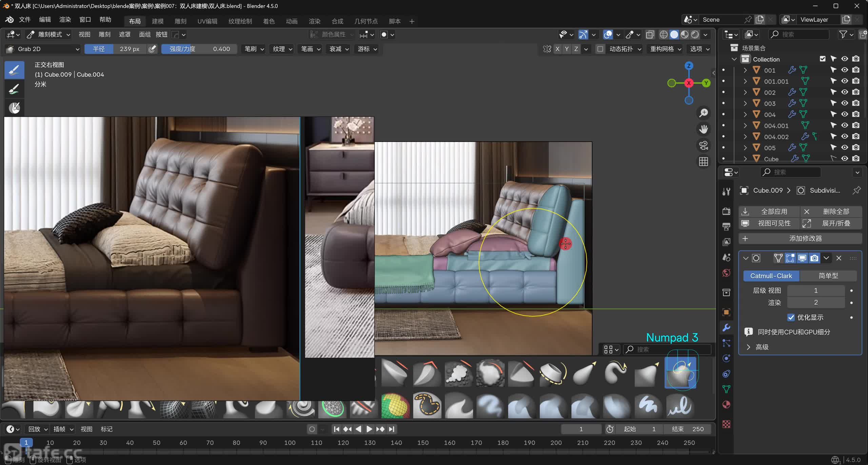Switch orthographic/perspective grid icon
Screen dimensions: 868x465
[x=704, y=162]
